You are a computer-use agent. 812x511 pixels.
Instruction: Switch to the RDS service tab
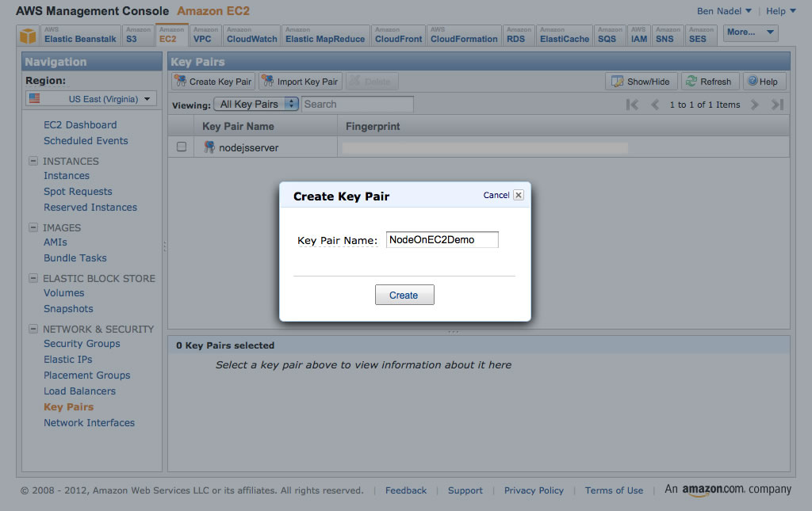pos(519,35)
